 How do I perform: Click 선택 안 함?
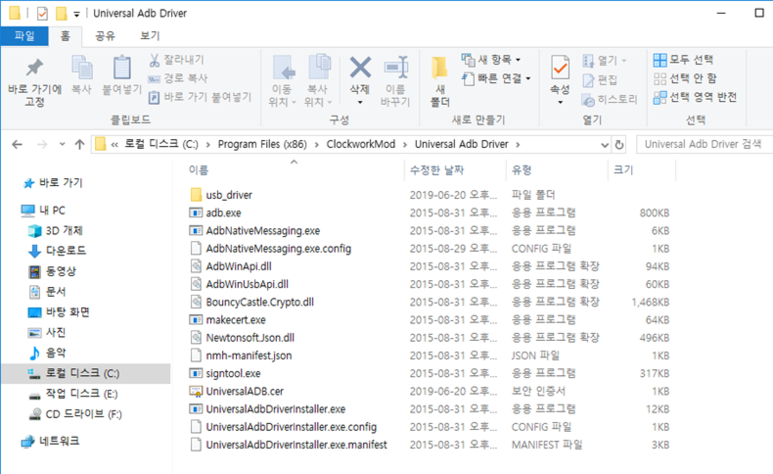point(685,78)
